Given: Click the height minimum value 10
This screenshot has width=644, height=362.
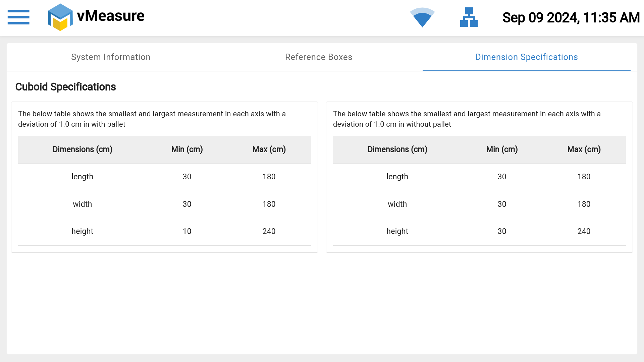Looking at the screenshot, I should pos(187,231).
